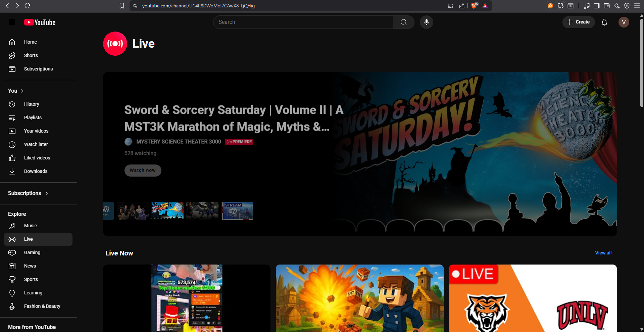This screenshot has height=332, width=644.
Task: Open site settings icon in address bar
Action: (x=135, y=6)
